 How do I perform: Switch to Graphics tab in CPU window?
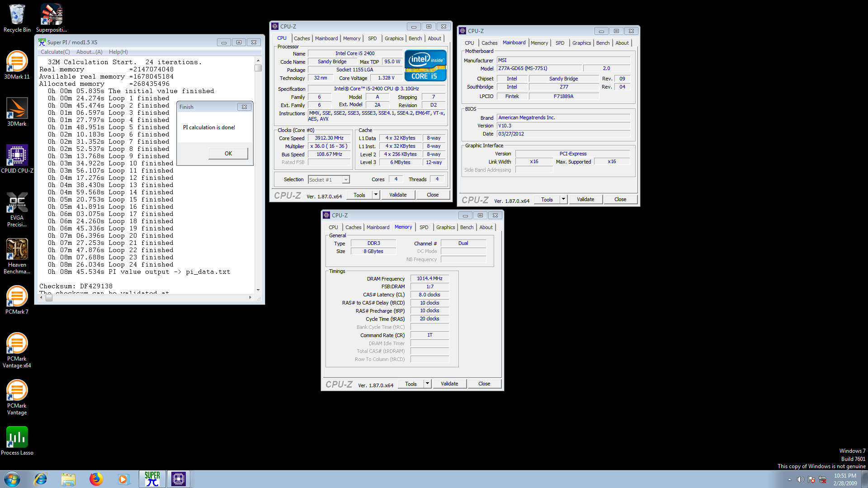pos(394,38)
